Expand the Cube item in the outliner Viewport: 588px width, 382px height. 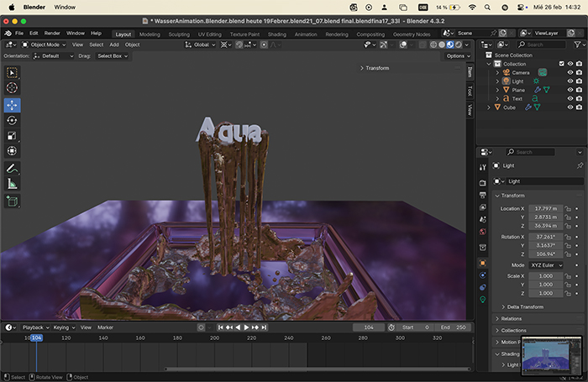(488, 107)
